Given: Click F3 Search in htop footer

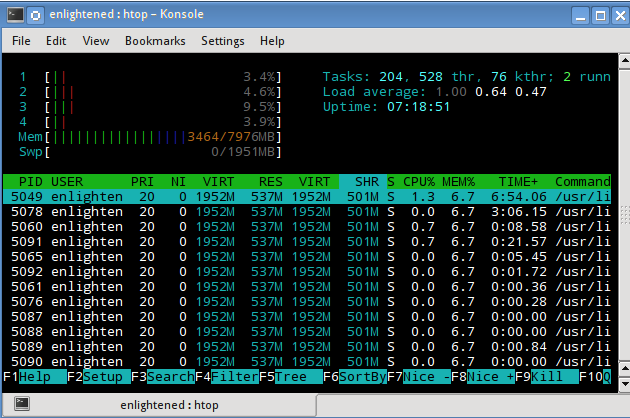Looking at the screenshot, I should pos(163,377).
